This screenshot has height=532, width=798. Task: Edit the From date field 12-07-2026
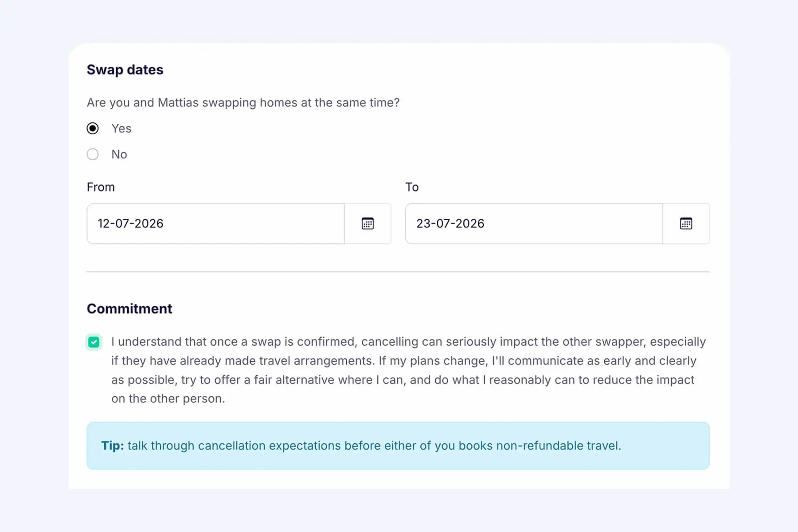215,223
